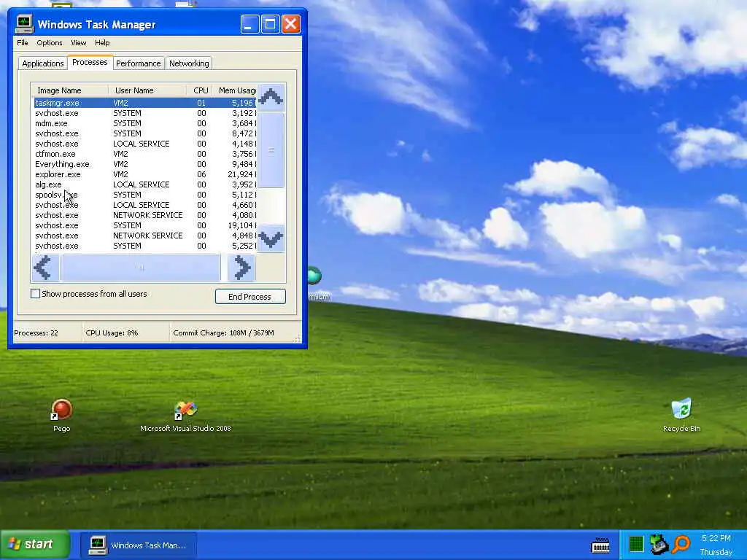Select the svchost.exe row using 4,080 K
The height and width of the screenshot is (560, 747).
click(145, 215)
